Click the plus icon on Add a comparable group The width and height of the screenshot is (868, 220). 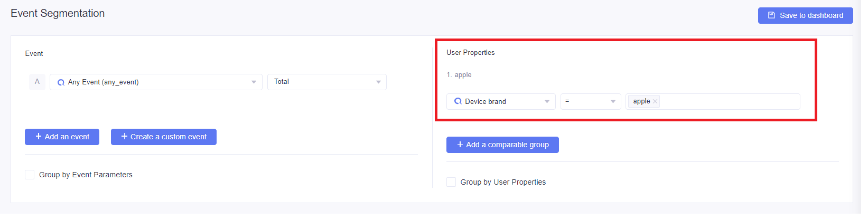coord(460,145)
